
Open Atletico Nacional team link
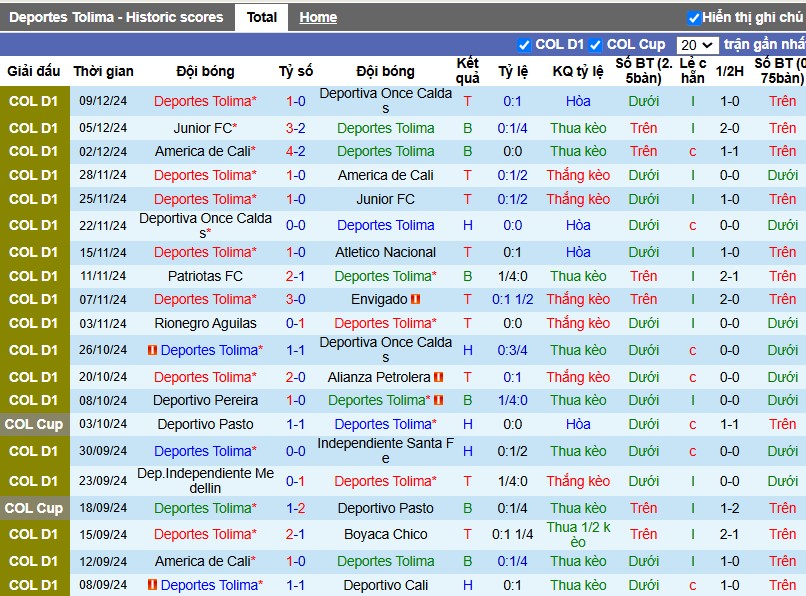point(386,252)
